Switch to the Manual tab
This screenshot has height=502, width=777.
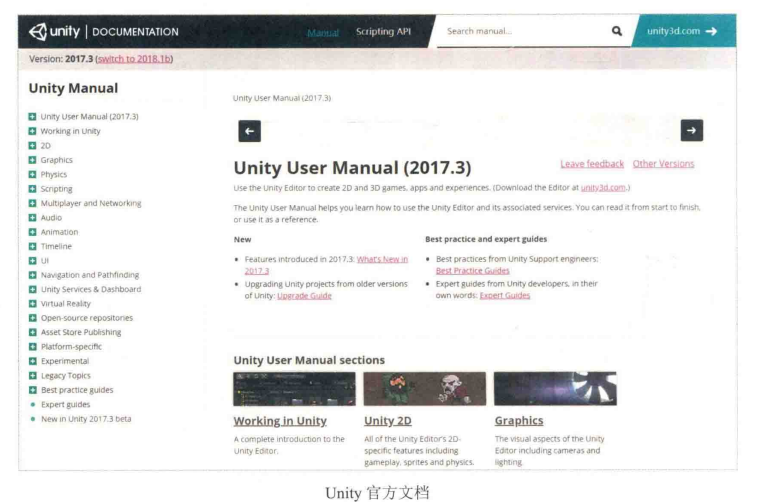click(323, 33)
